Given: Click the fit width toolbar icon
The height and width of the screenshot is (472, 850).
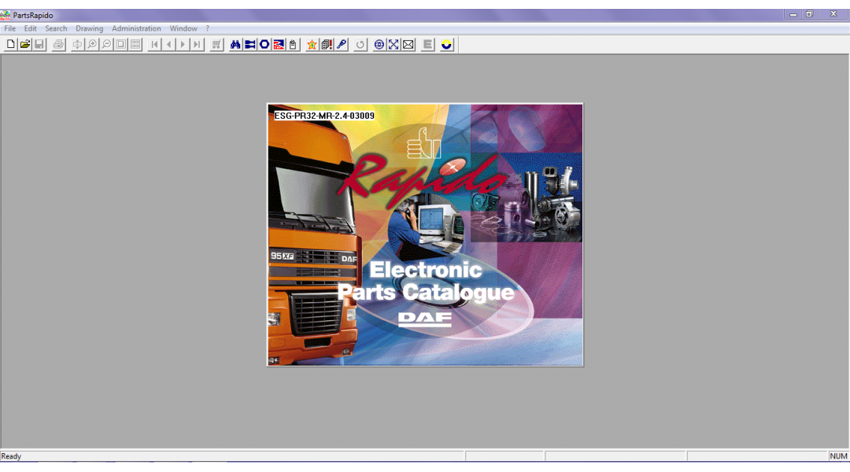Looking at the screenshot, I should (136, 44).
